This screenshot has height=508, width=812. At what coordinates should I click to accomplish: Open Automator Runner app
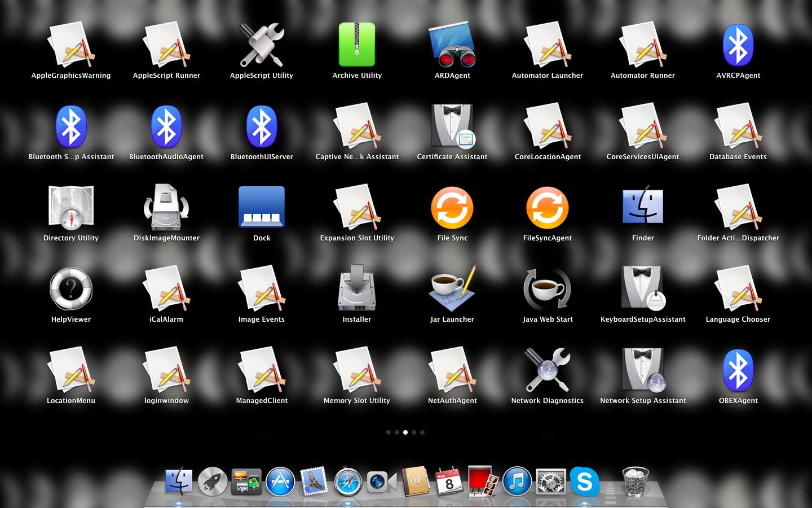click(643, 45)
